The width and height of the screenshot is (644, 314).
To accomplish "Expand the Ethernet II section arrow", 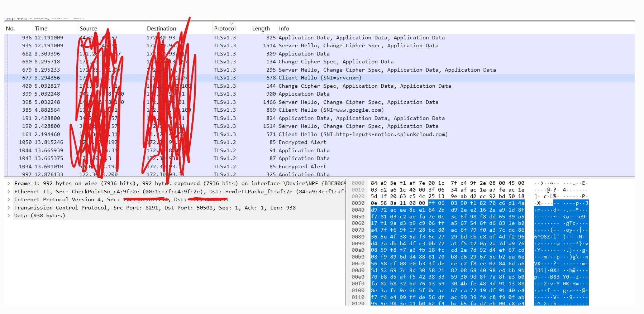I will click(9, 192).
